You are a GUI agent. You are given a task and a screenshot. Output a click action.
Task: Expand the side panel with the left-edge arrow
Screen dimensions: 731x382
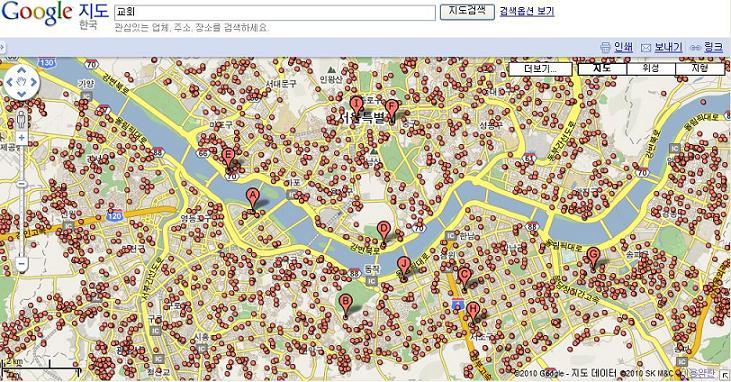(x=2, y=47)
